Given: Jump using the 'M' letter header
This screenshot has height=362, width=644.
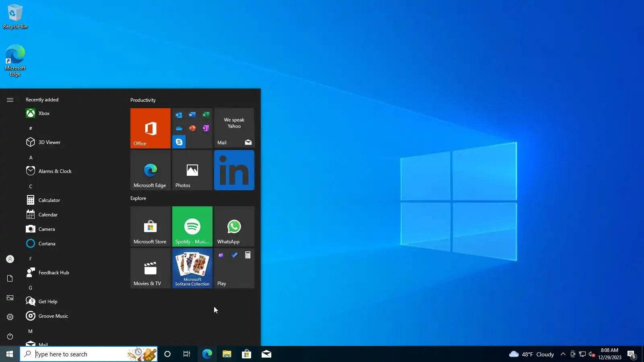Looking at the screenshot, I should 31,331.
